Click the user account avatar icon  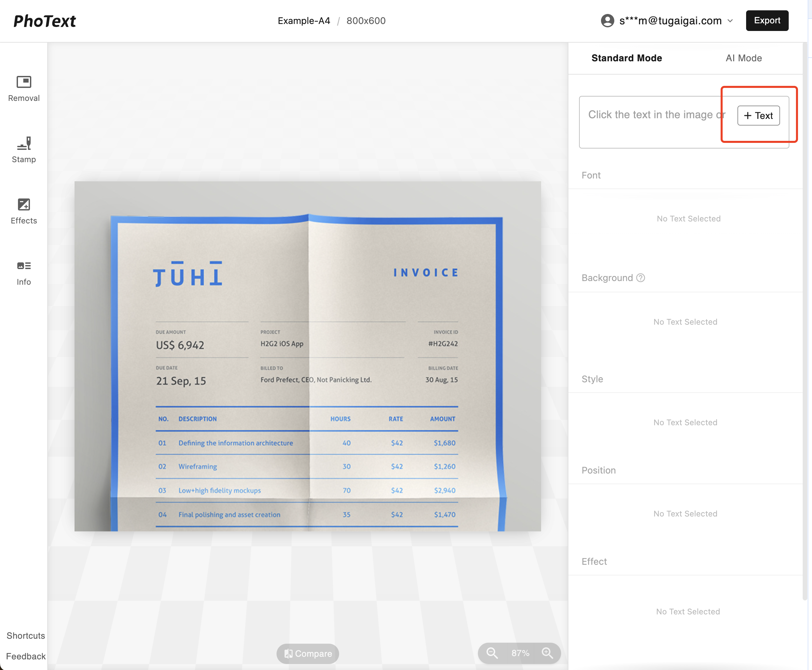(x=607, y=21)
